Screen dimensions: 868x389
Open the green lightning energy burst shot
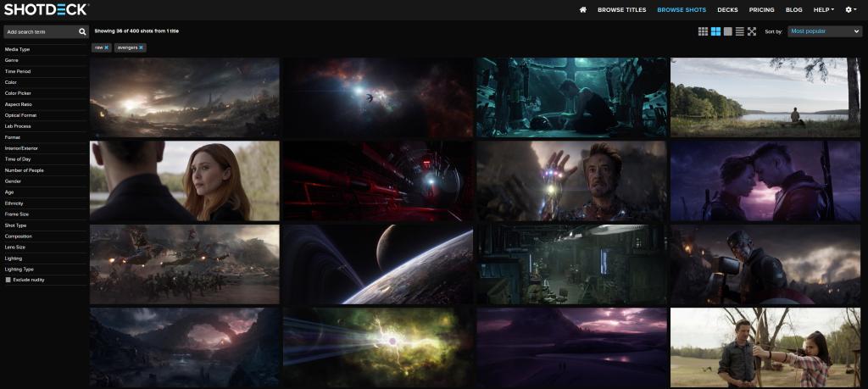(x=378, y=348)
